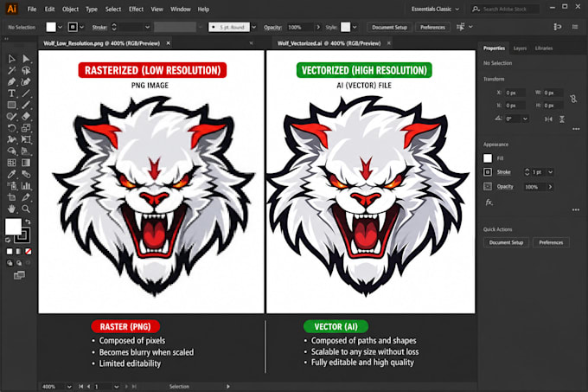Viewport: 588px width, 392px height.
Task: Switch to the Layers panel tab
Action: click(520, 48)
